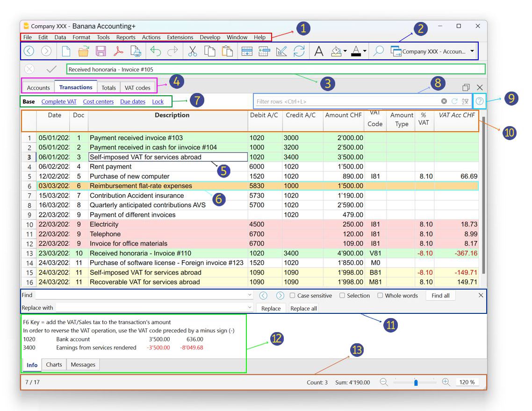Click the zoom slider in status bar
This screenshot has width=532, height=411.
click(x=415, y=382)
